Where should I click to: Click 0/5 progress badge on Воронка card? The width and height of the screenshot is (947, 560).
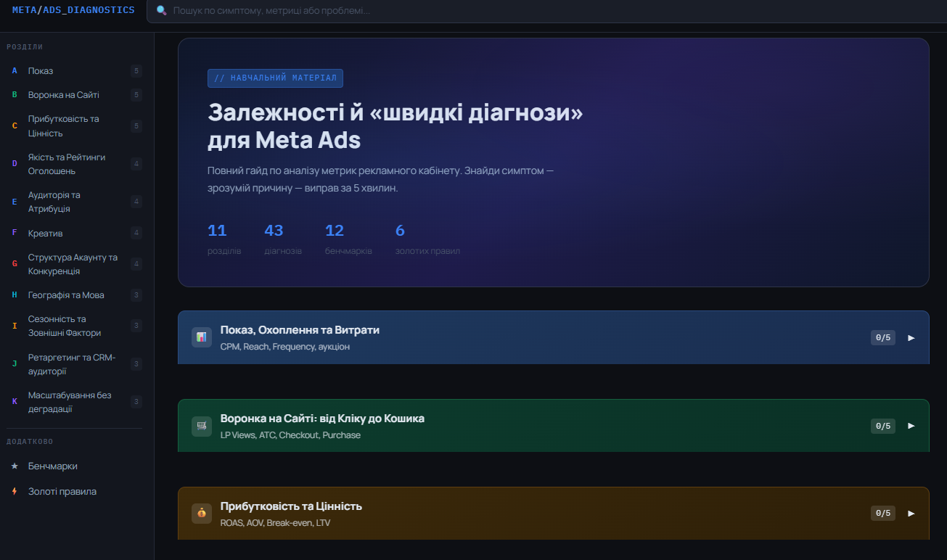pos(883,426)
